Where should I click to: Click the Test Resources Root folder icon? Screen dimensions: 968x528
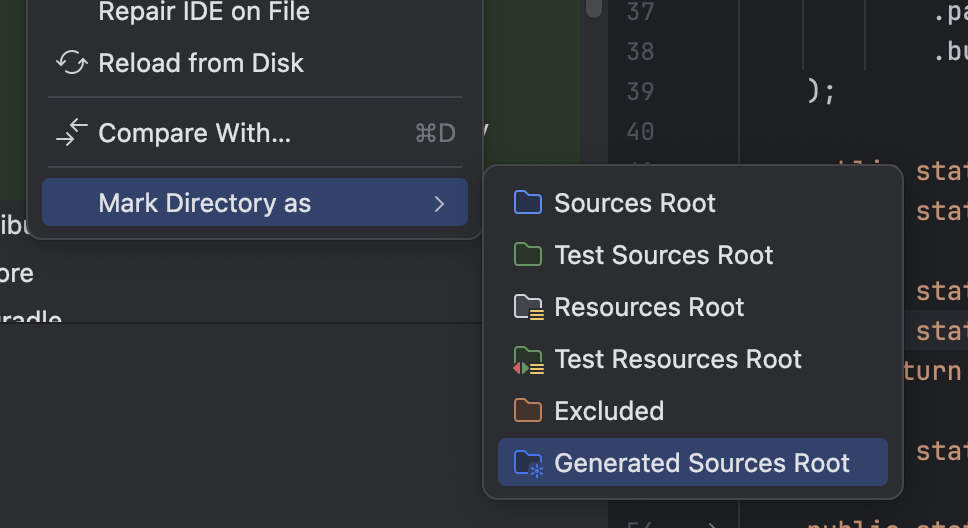coord(528,360)
